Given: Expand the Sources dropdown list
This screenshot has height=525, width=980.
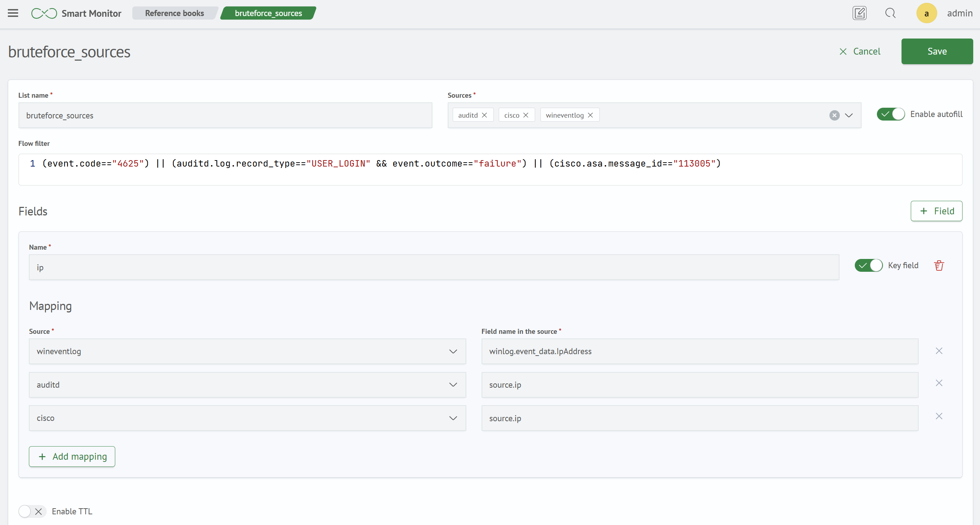Looking at the screenshot, I should click(849, 115).
